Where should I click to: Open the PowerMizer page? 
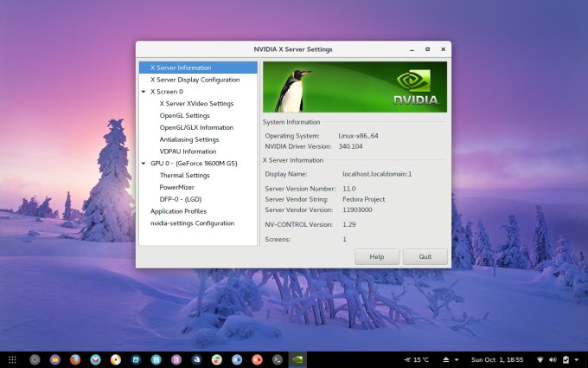click(x=198, y=187)
